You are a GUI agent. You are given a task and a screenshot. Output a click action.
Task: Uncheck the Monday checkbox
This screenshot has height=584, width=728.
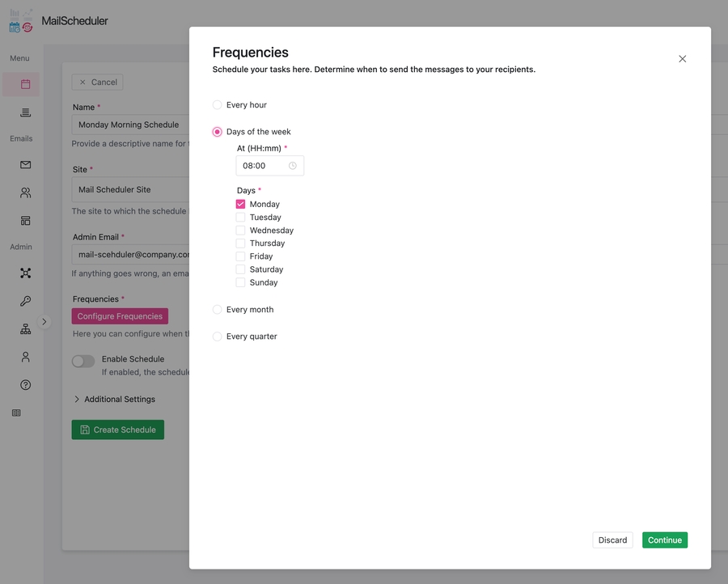(x=240, y=204)
